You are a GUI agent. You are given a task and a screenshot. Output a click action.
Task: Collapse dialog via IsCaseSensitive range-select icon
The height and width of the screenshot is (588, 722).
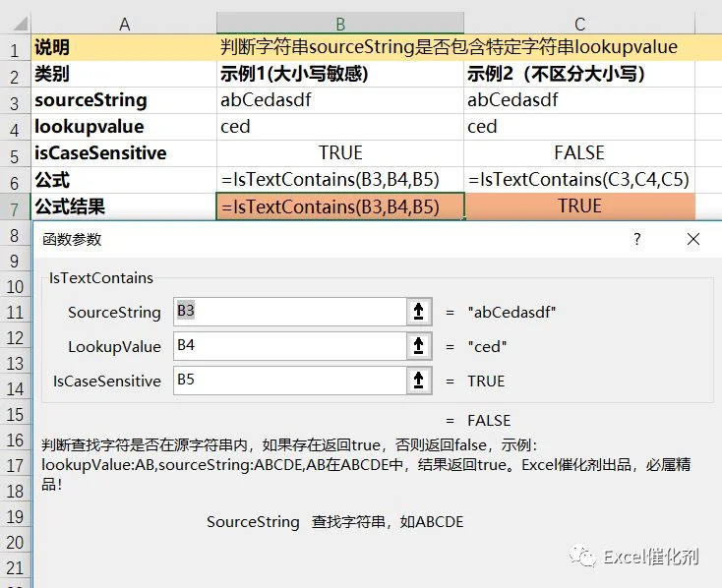pyautogui.click(x=419, y=381)
